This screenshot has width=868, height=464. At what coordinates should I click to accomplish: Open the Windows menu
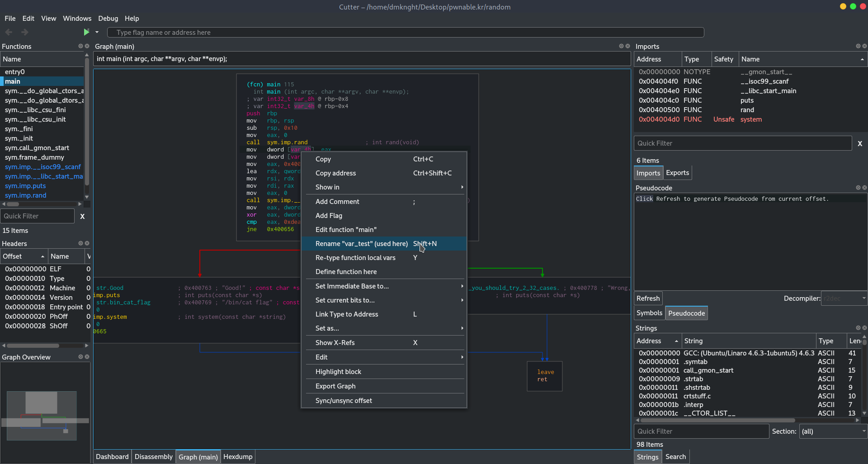point(77,19)
